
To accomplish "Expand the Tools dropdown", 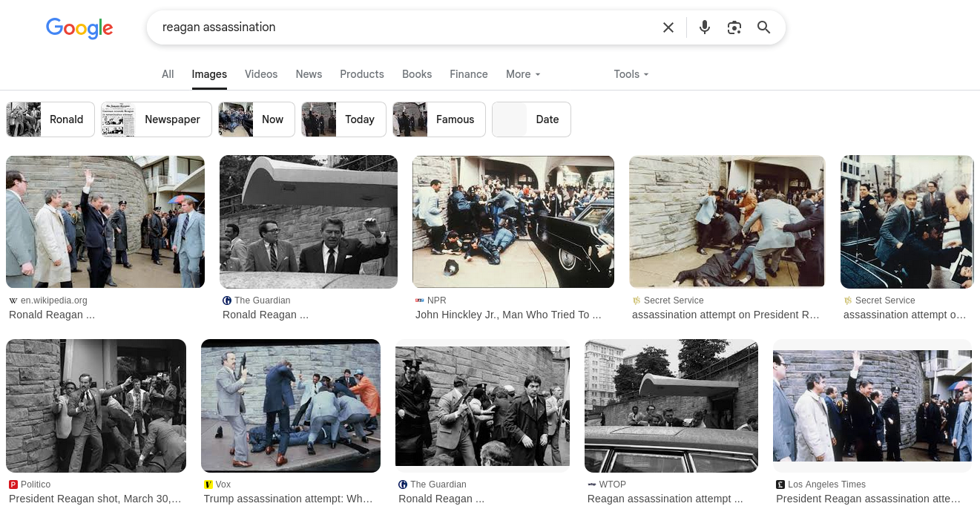I will [631, 74].
